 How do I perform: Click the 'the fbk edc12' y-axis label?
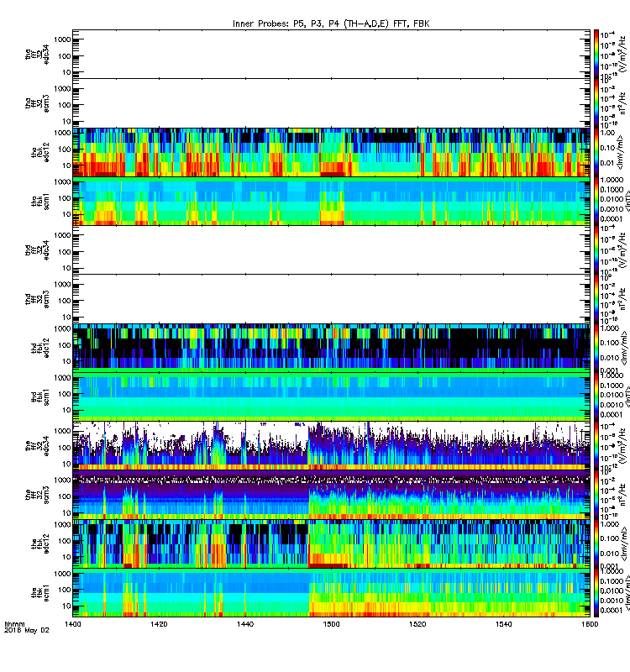click(40, 543)
